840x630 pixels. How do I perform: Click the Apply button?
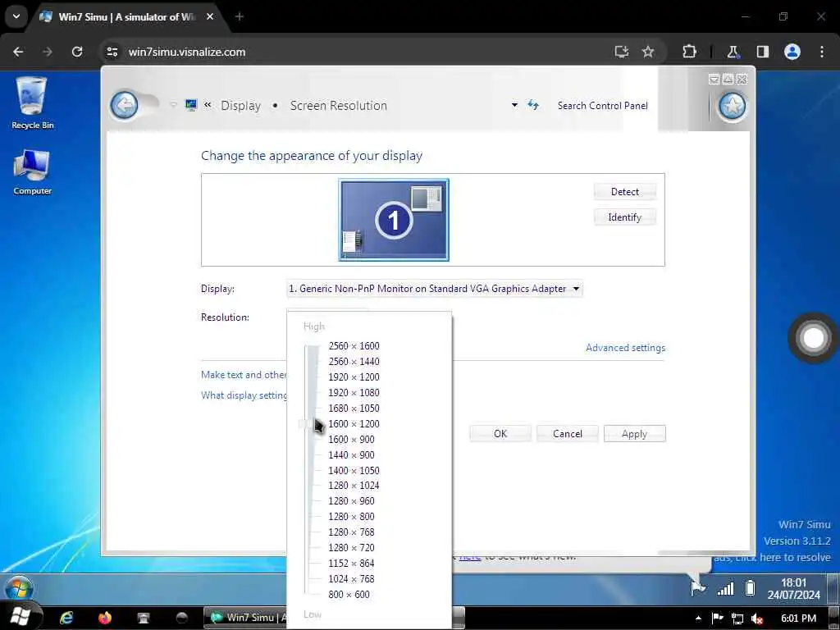(634, 433)
